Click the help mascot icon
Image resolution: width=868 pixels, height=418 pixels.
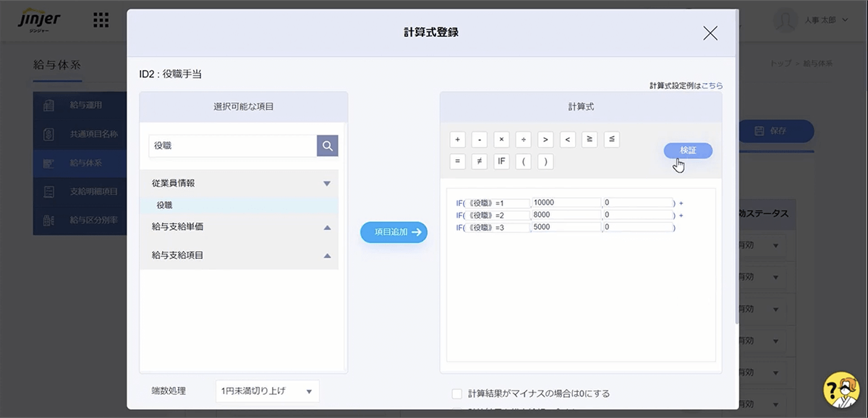pyautogui.click(x=840, y=391)
